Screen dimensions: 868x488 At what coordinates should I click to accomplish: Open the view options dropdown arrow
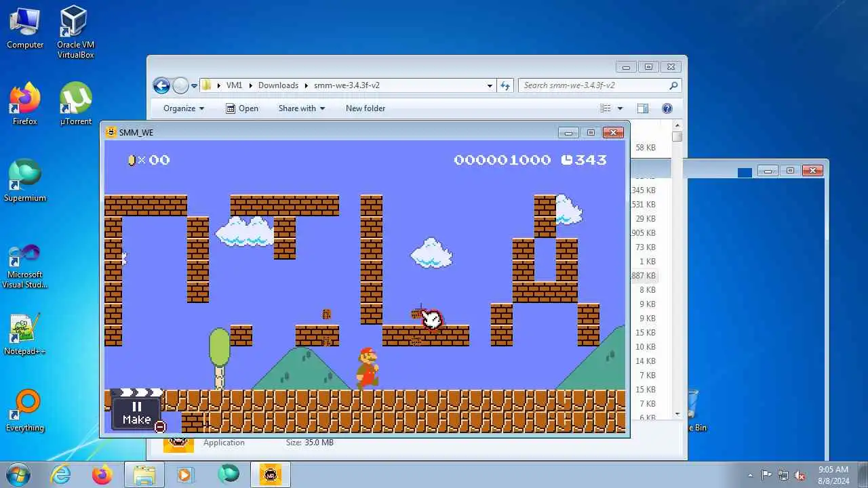(x=620, y=108)
